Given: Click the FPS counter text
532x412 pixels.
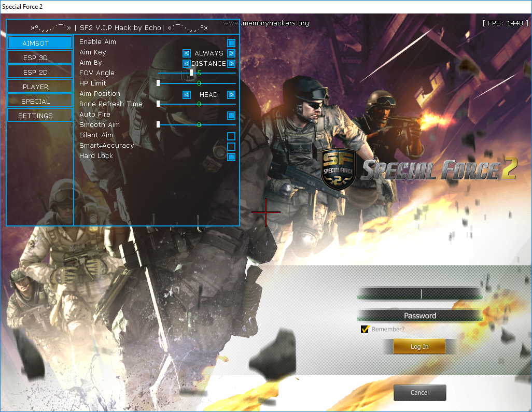Looking at the screenshot, I should tap(505, 23).
